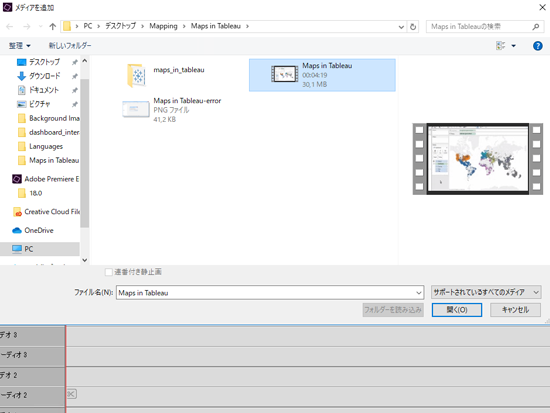Change the view layout icon
Screen dimensions: 550x413
pos(501,46)
